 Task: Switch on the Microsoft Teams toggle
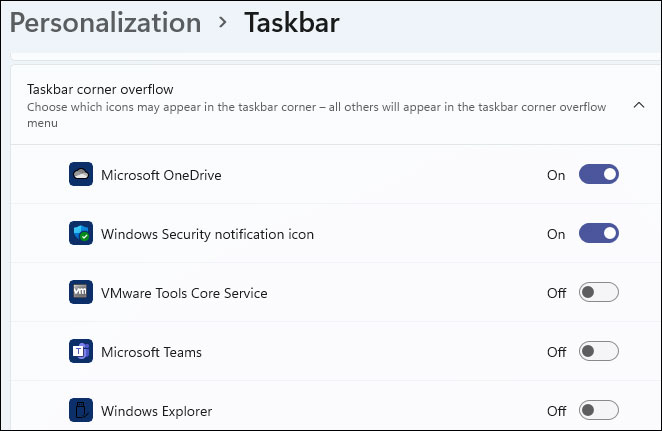click(x=598, y=352)
